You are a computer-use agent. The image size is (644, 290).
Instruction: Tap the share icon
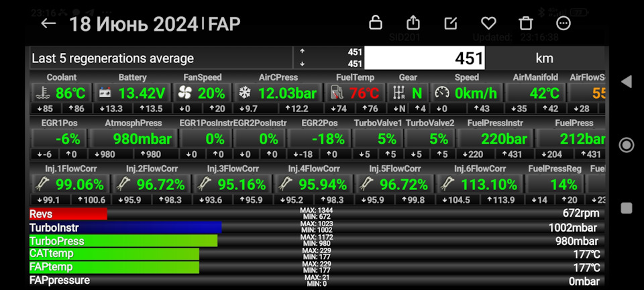coord(414,23)
